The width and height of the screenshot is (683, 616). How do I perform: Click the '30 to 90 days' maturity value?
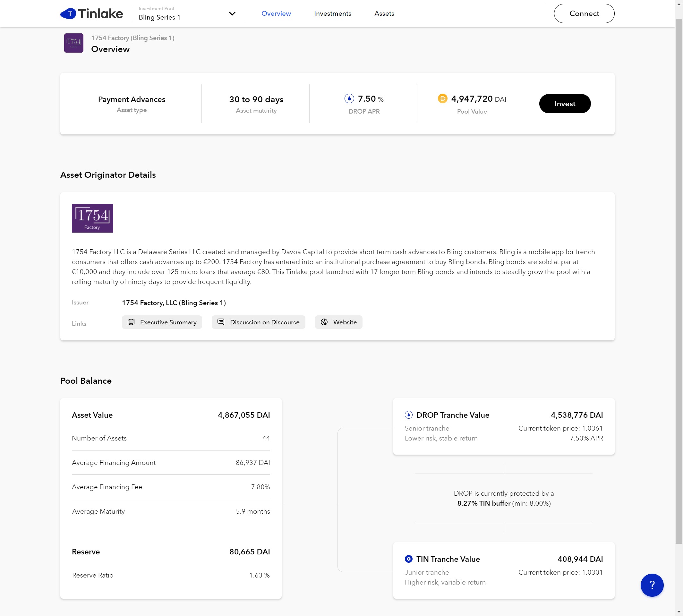[x=256, y=99]
